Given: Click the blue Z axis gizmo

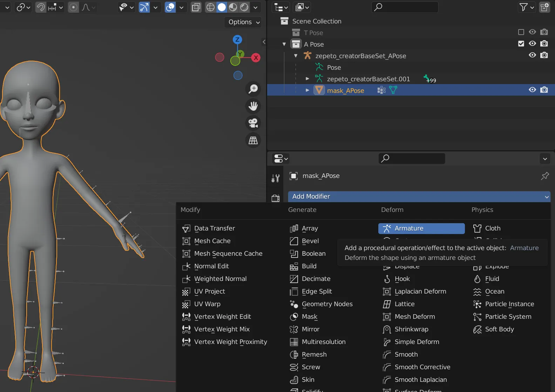Looking at the screenshot, I should (x=237, y=39).
